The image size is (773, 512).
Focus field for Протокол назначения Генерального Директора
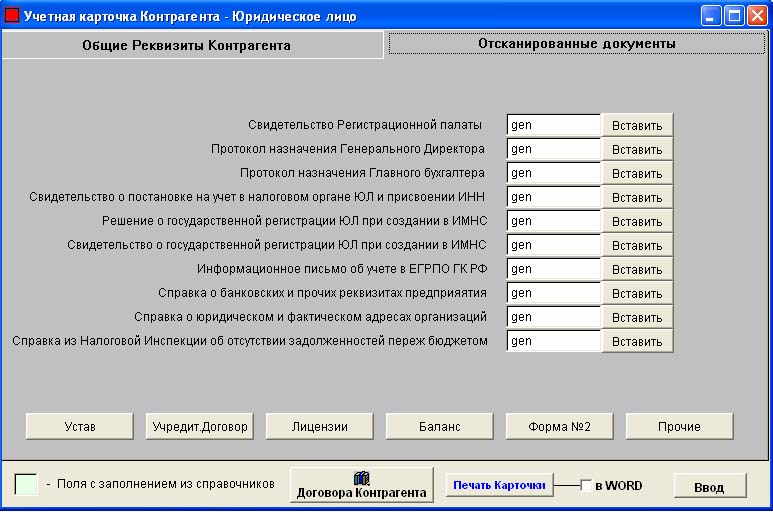click(x=554, y=149)
